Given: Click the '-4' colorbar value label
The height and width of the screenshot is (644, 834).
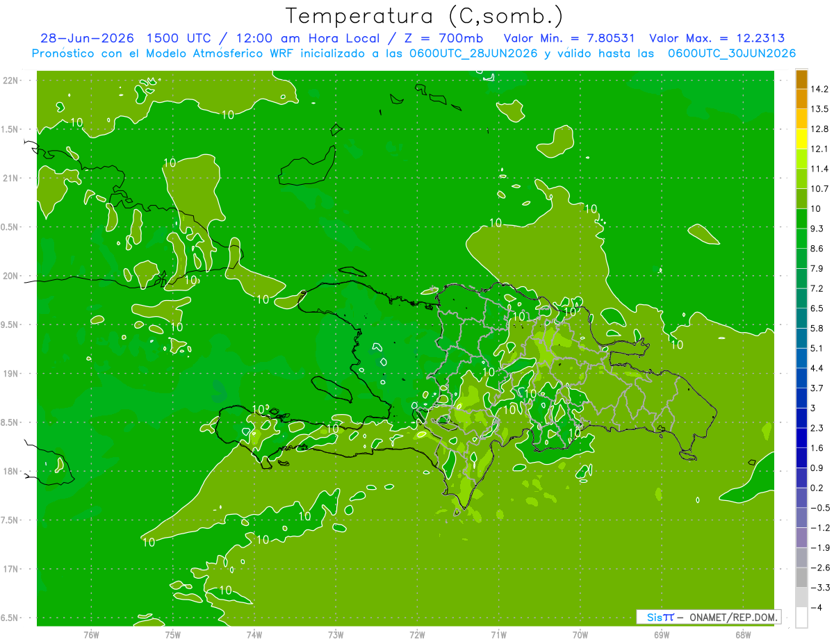Looking at the screenshot, I should coord(817,608).
